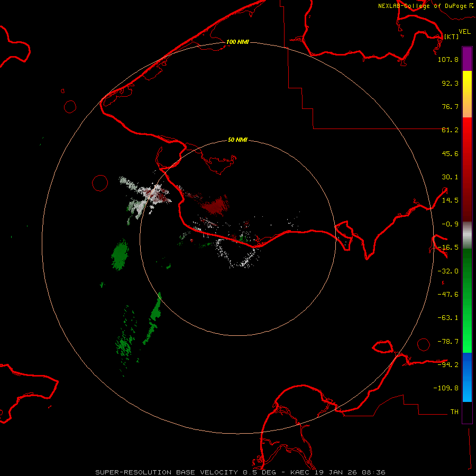Viewport: 476px width, 476px height.
Task: Click the 76.7 velocity scale value
Action: tap(450, 106)
